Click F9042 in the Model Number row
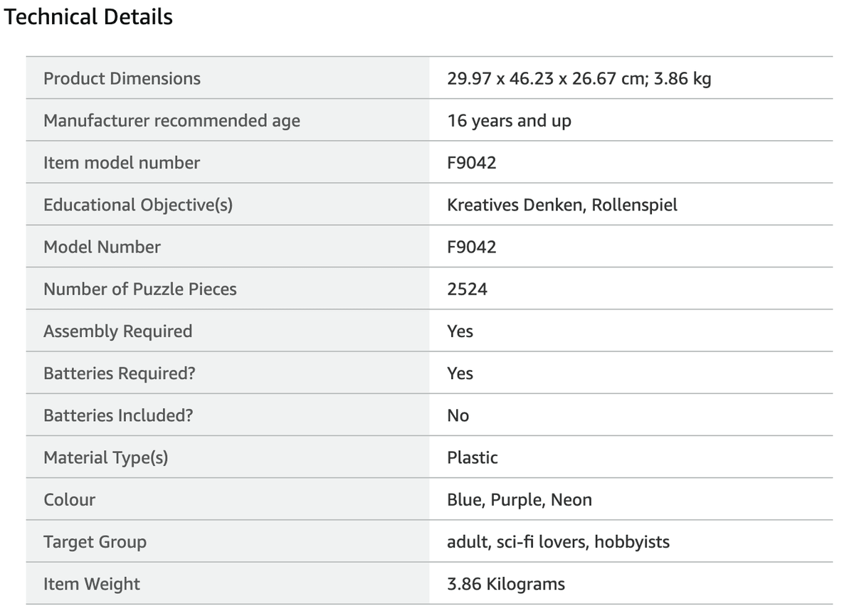 [x=472, y=247]
